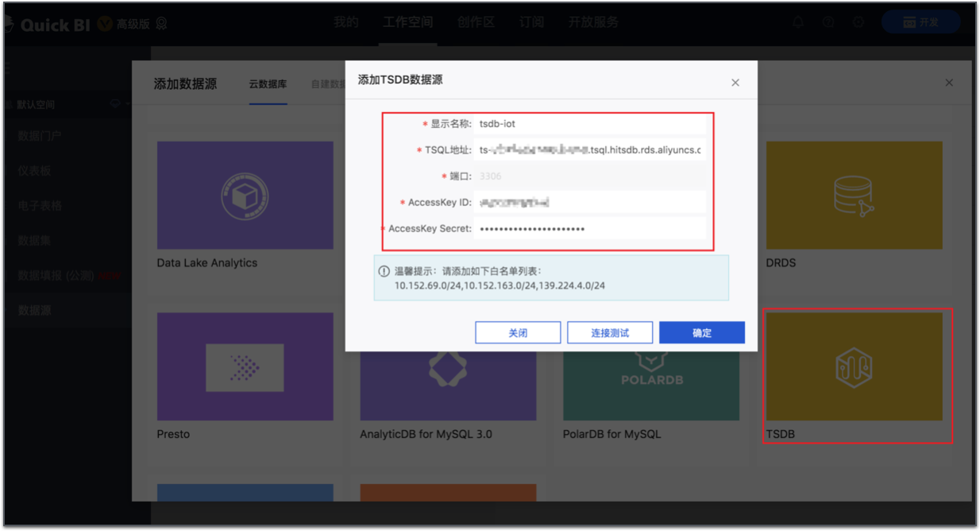Click the 添加TSDB数据源 dialog title
The width and height of the screenshot is (980, 531).
[x=400, y=79]
